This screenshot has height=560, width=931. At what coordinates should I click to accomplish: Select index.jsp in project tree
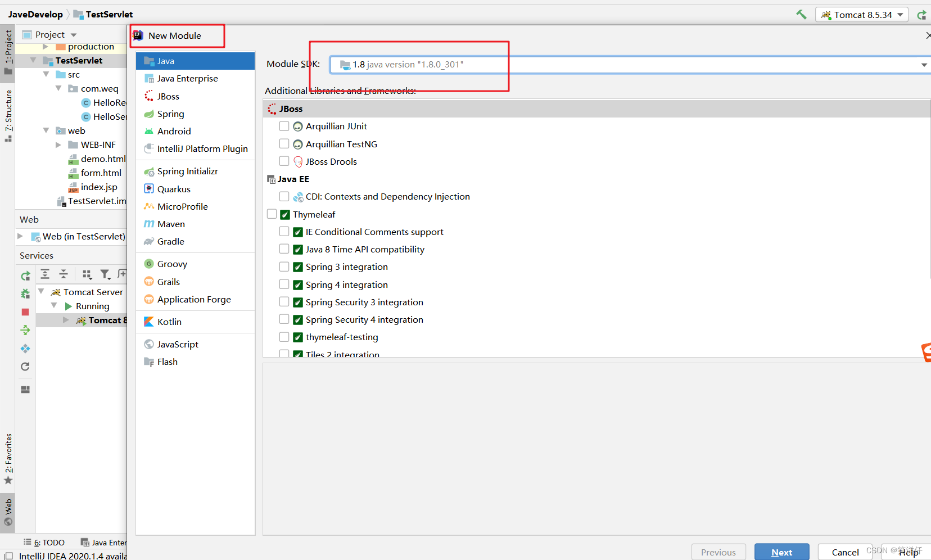[99, 187]
